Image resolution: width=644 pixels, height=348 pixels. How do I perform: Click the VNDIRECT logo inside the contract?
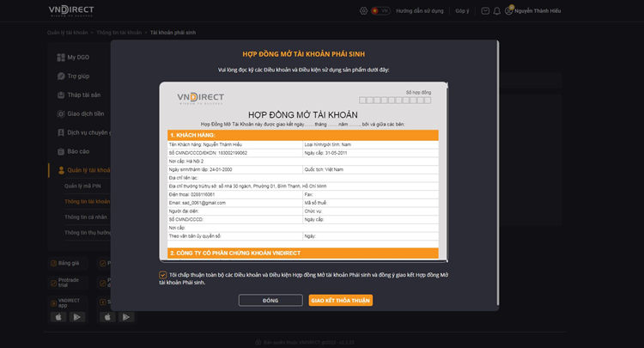(x=200, y=98)
